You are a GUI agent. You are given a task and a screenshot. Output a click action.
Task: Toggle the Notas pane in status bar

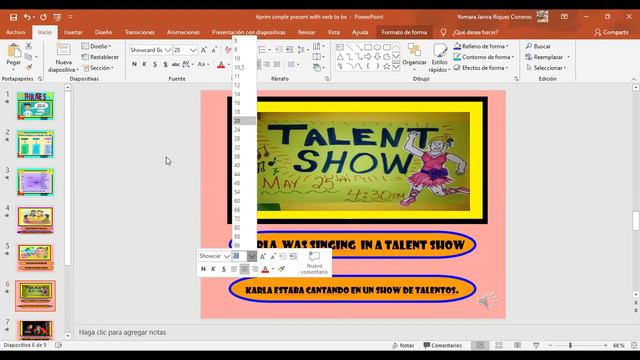click(x=403, y=345)
